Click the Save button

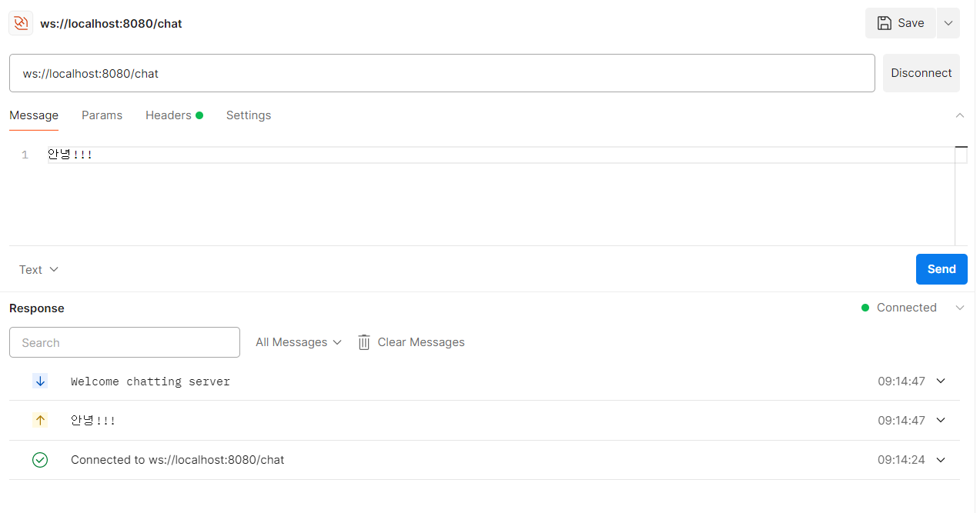click(901, 23)
